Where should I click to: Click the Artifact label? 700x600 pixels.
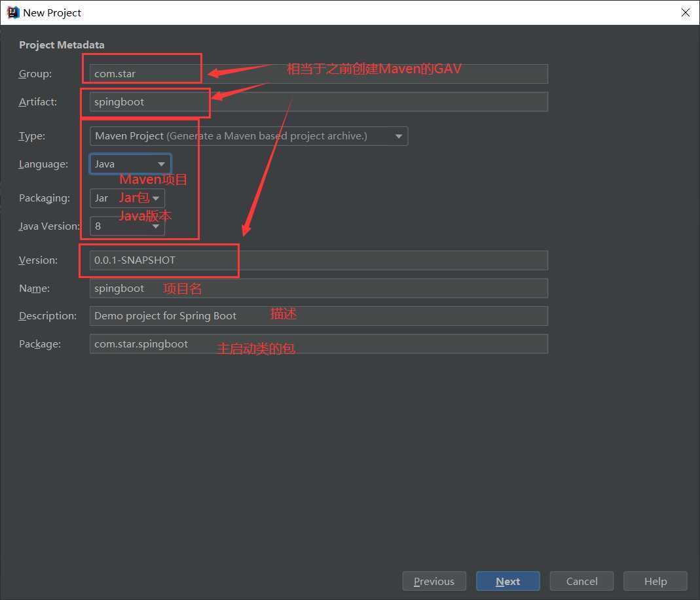tap(38, 101)
